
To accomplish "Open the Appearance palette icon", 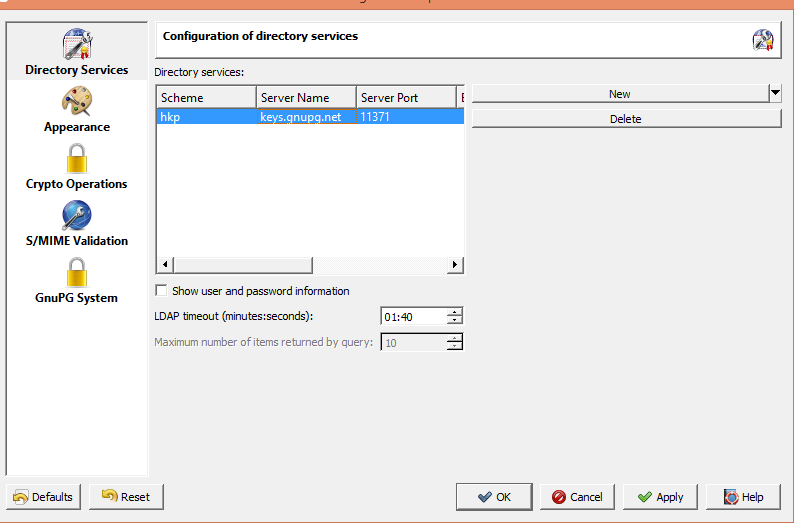I will (x=77, y=101).
